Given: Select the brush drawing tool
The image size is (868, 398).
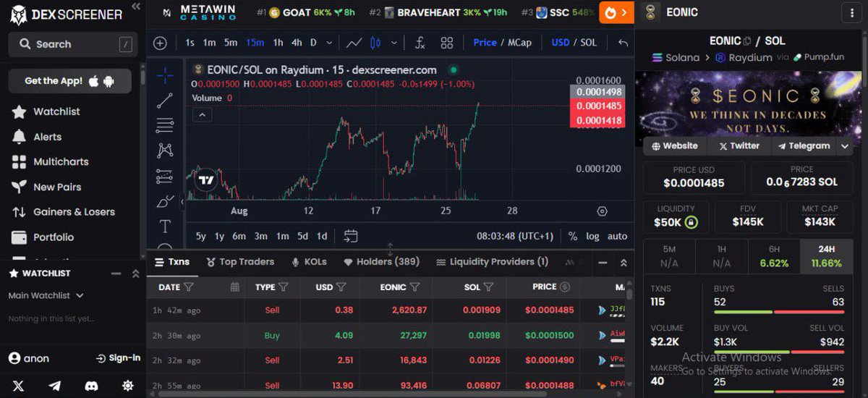Looking at the screenshot, I should (x=165, y=201).
